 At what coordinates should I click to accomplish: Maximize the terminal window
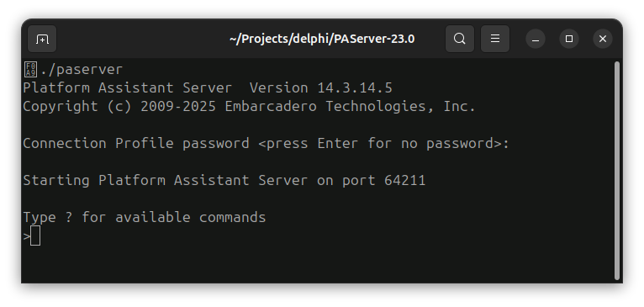tap(569, 39)
